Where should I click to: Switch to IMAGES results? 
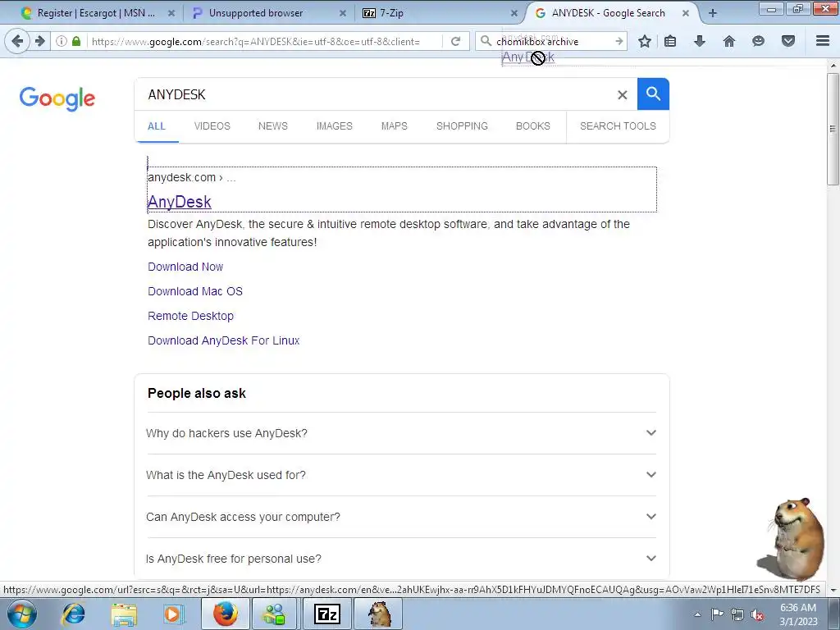coord(335,126)
